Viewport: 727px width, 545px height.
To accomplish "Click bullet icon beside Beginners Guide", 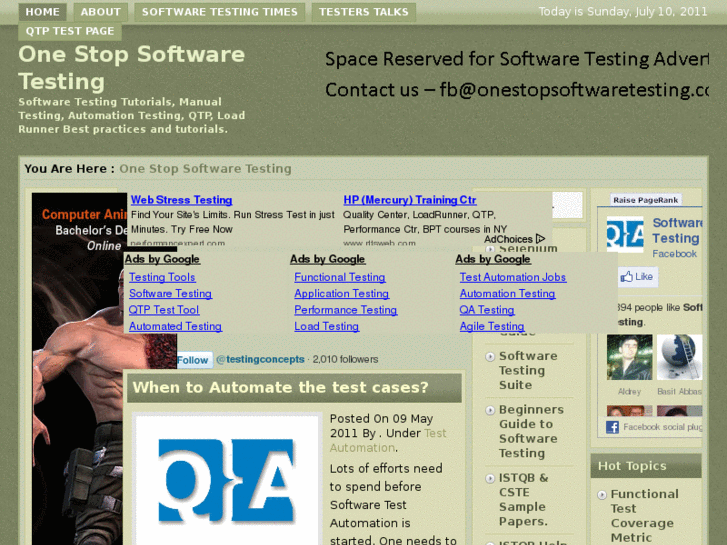I will [490, 410].
